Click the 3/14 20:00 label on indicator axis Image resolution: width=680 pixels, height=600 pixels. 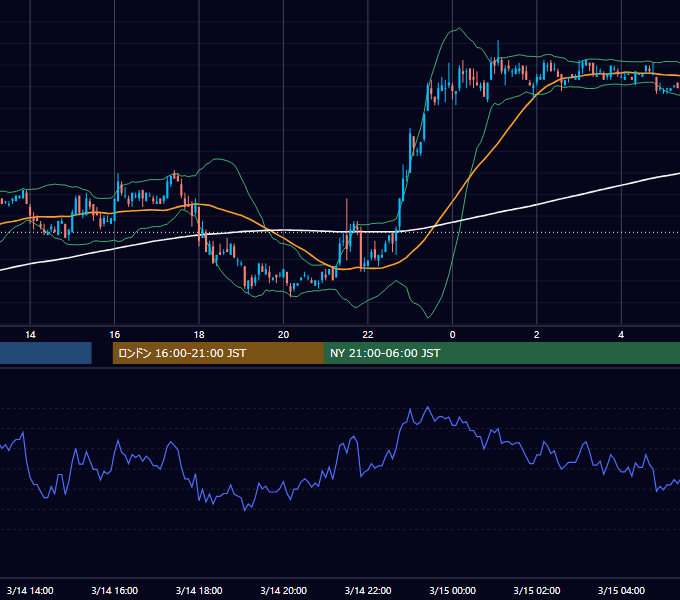pos(283,590)
